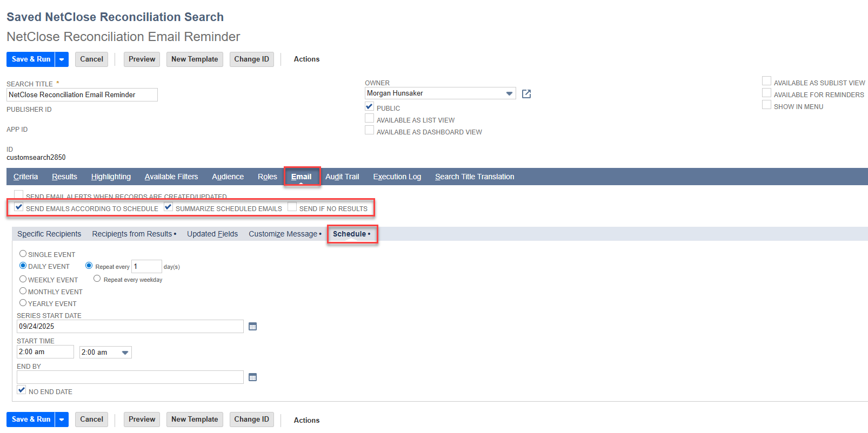Open the End By calendar picker
The image size is (868, 433).
(x=252, y=377)
